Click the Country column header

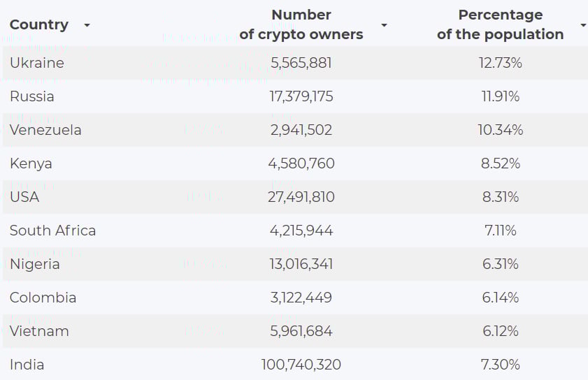click(x=39, y=24)
